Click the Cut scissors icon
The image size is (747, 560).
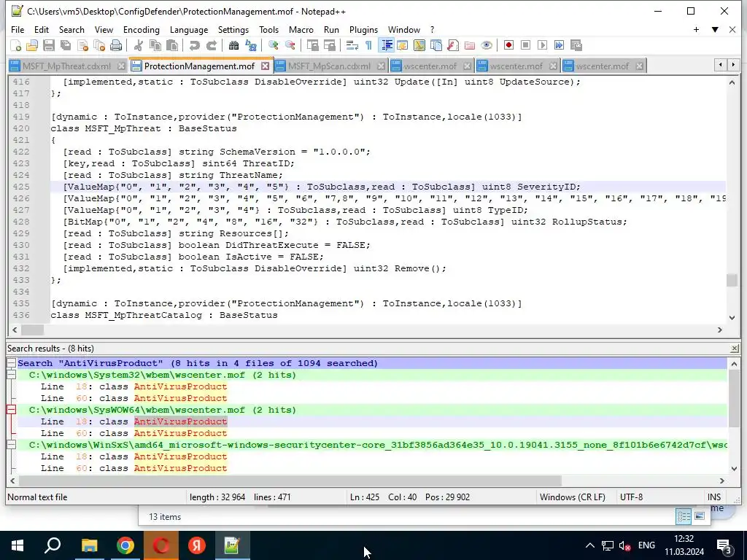point(138,45)
